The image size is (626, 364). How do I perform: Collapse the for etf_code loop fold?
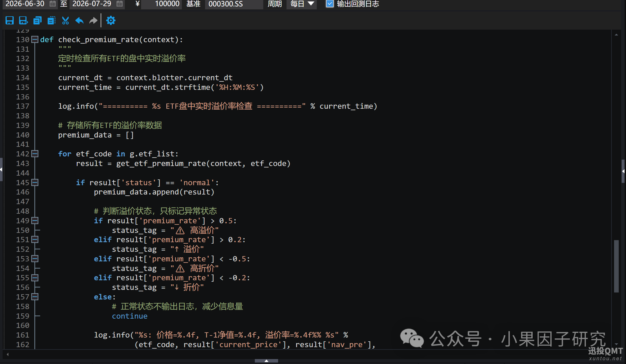[x=35, y=154]
